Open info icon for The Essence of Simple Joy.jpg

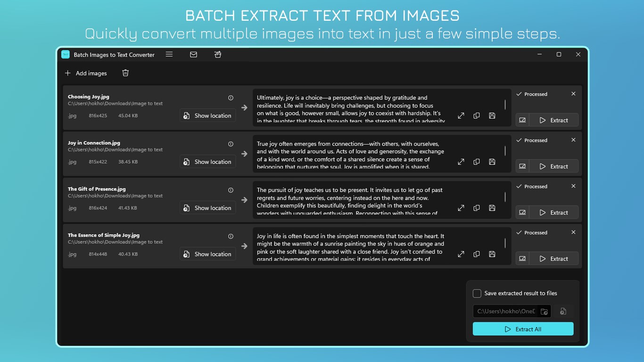click(x=231, y=237)
